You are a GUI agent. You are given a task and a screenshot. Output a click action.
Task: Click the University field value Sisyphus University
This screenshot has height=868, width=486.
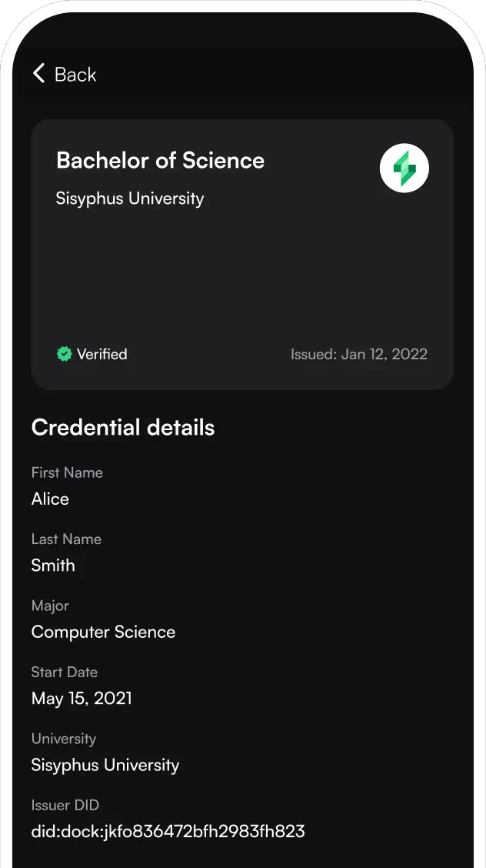pos(105,765)
